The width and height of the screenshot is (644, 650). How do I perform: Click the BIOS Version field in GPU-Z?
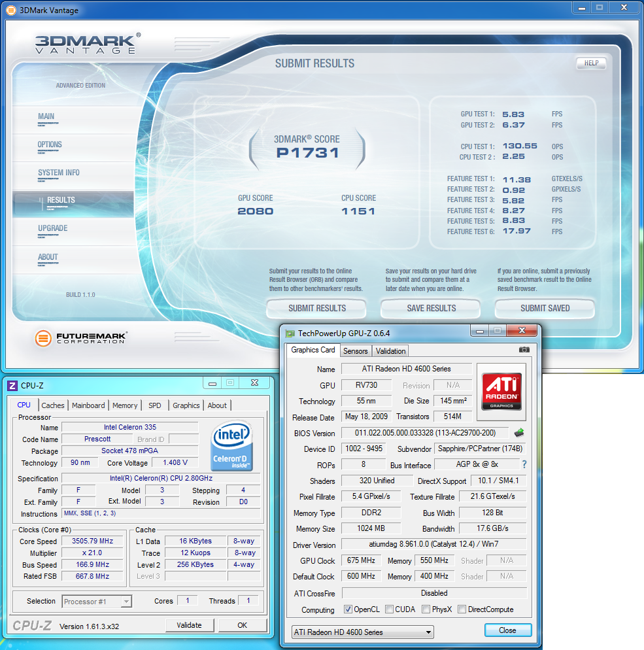pyautogui.click(x=425, y=433)
